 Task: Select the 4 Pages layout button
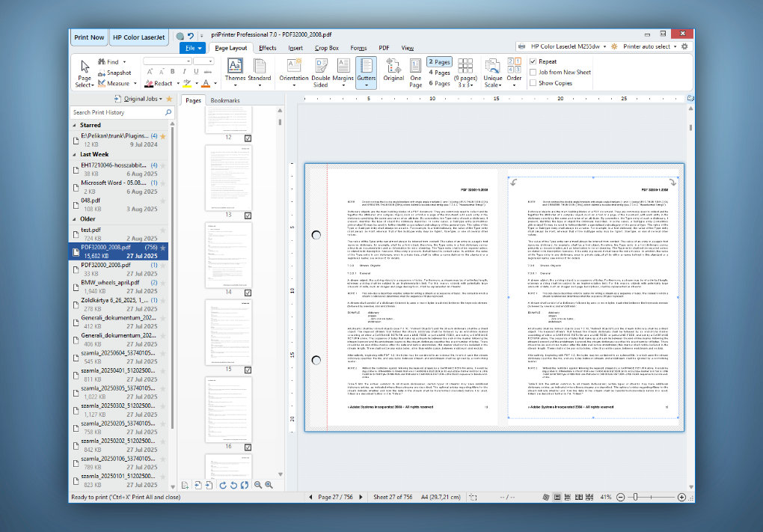tap(439, 73)
